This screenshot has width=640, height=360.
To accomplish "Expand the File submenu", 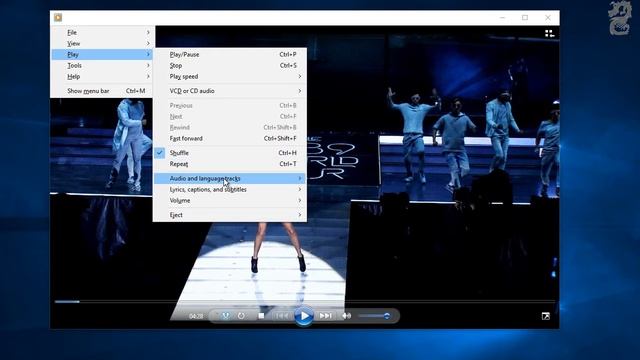I will pos(102,32).
